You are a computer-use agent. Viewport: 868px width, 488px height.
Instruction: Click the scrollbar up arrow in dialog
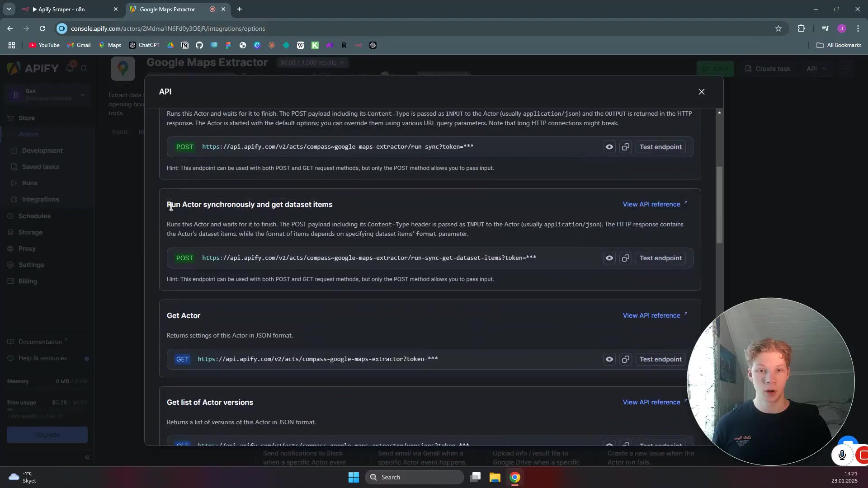click(x=719, y=113)
